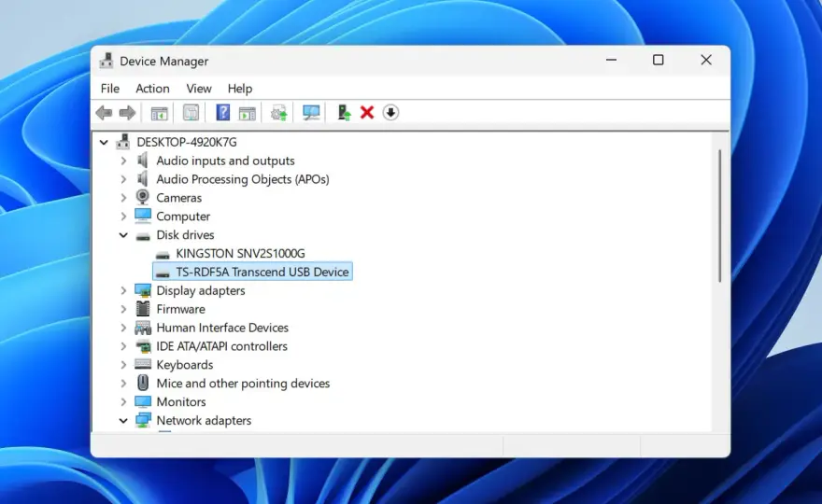Image resolution: width=822 pixels, height=504 pixels.
Task: Expand IDE ATA/ATAPI controllers chevron
Action: click(x=123, y=346)
